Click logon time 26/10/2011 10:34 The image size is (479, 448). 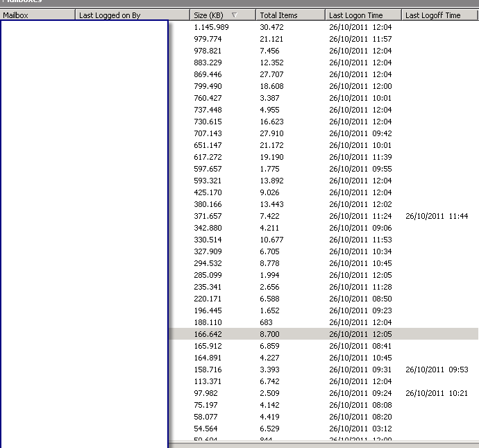360,252
